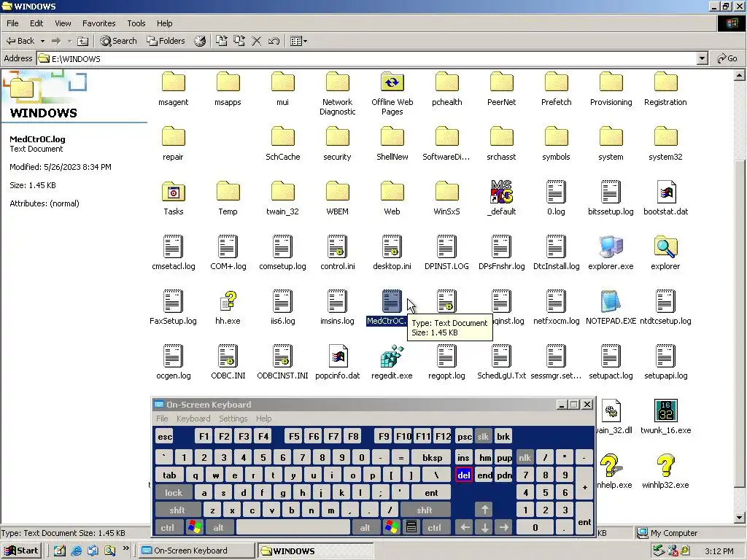Toggle the right ctrl key
Viewport: 747px width, 560px height.
pyautogui.click(x=435, y=528)
